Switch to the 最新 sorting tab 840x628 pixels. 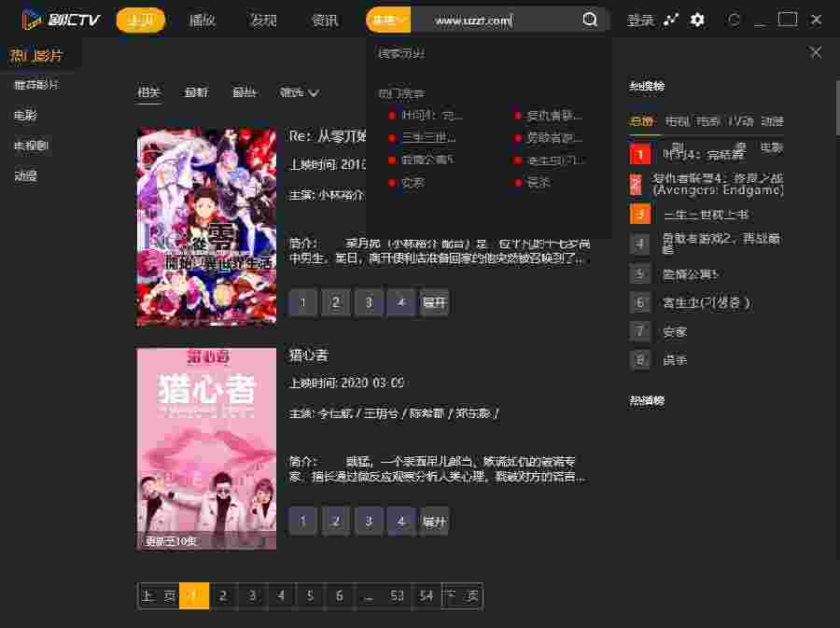tap(195, 93)
